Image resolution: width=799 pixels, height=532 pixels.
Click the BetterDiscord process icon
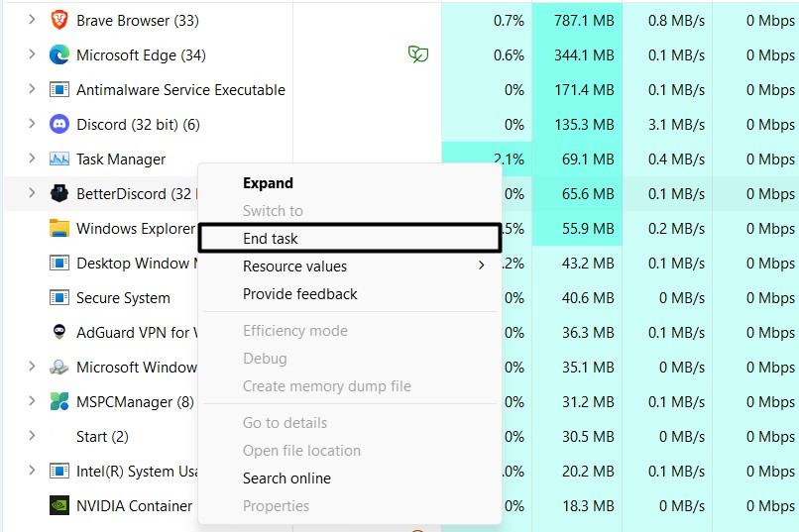59,194
